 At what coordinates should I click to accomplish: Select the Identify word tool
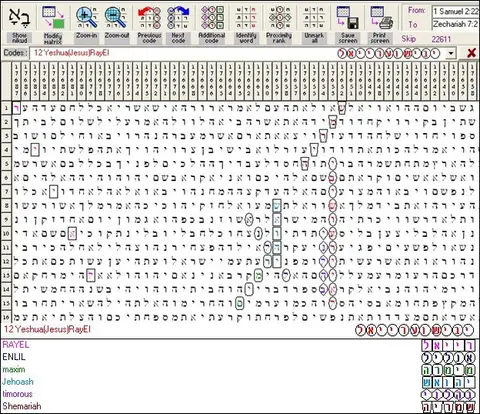click(x=246, y=18)
